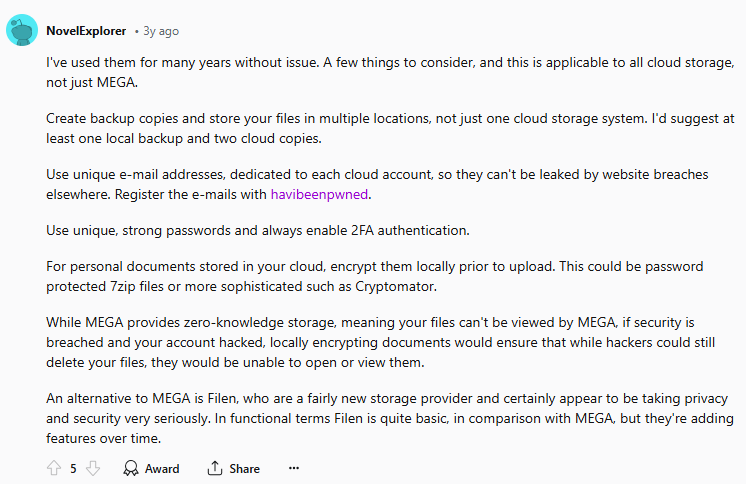
Task: Upvote NovelExplorer's comment
Action: [54, 468]
